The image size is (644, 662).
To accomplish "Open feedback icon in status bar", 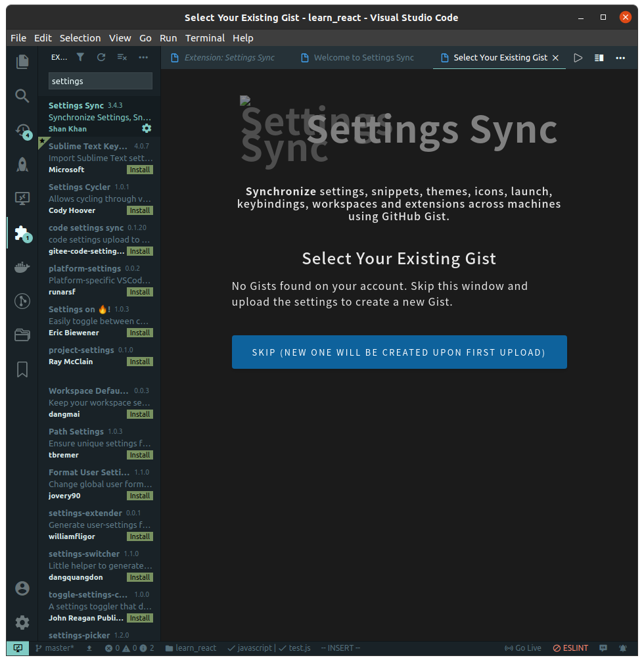I will [603, 648].
